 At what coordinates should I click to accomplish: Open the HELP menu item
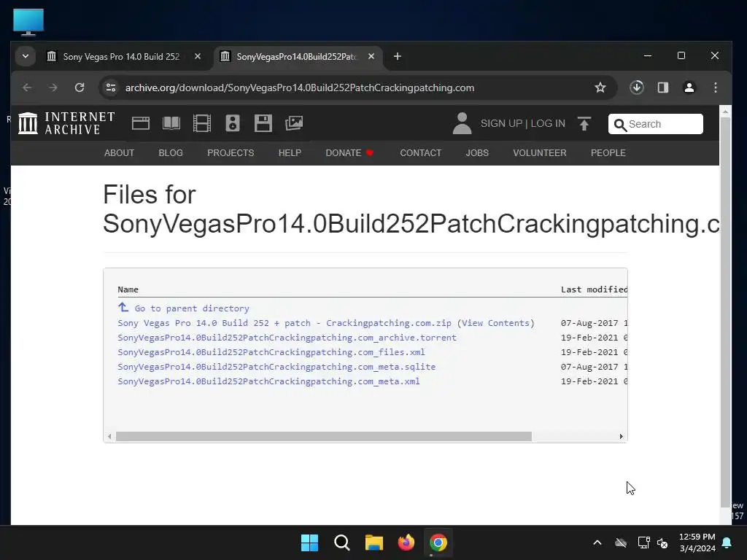[x=290, y=153]
